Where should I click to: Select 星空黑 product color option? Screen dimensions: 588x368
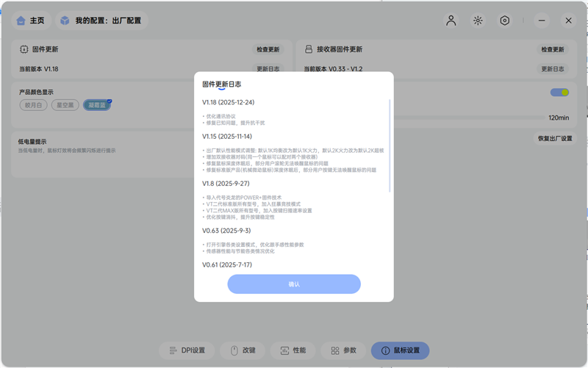65,105
